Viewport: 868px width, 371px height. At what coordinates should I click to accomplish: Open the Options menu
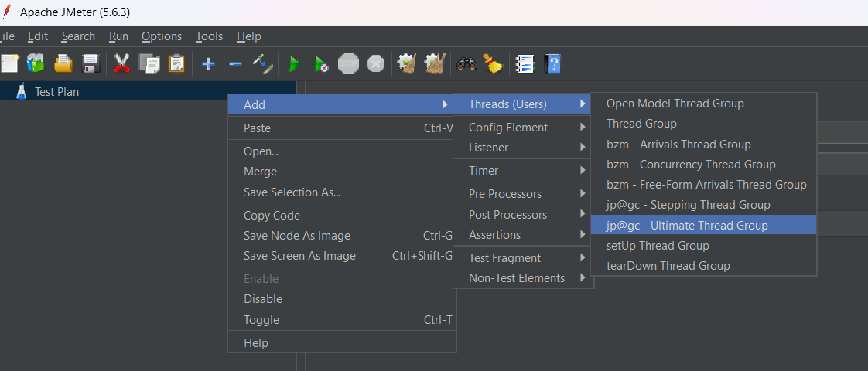[162, 36]
